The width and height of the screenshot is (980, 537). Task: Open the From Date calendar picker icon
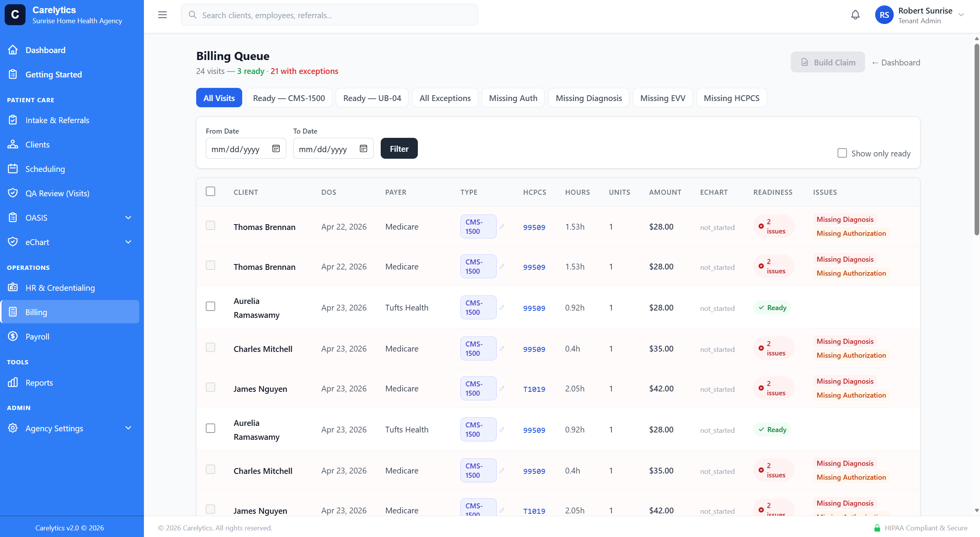point(276,149)
